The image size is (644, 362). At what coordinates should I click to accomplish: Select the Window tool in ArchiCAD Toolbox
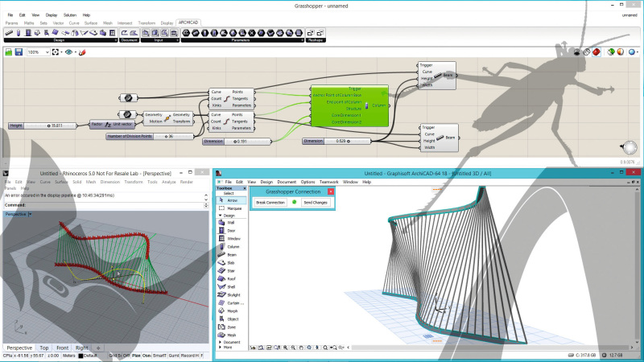point(231,238)
